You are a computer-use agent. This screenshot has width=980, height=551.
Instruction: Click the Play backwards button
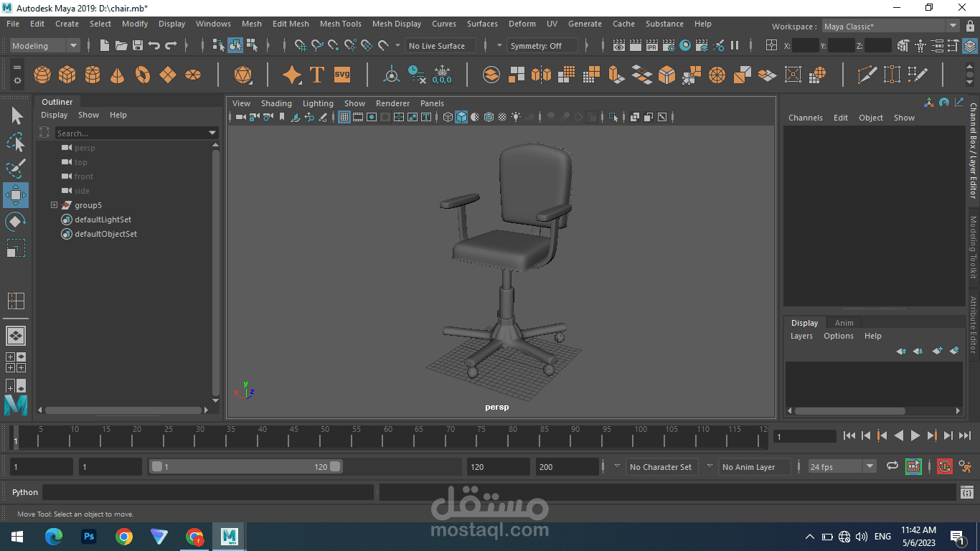[898, 435]
